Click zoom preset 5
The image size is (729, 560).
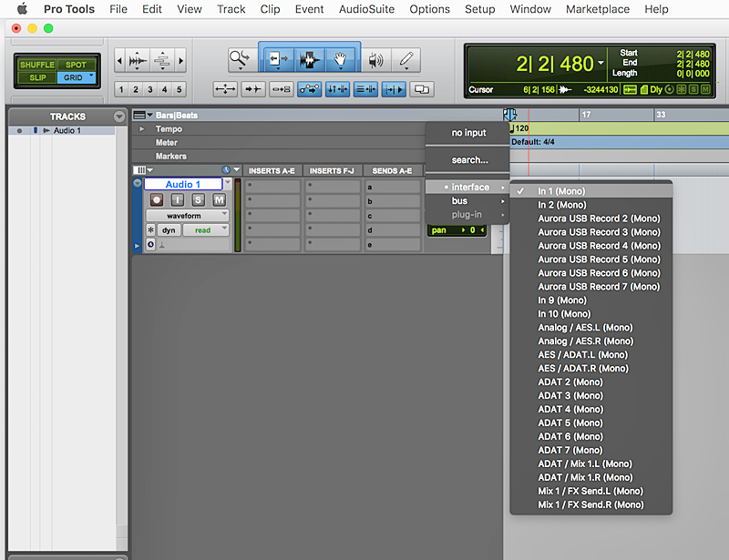pos(179,89)
